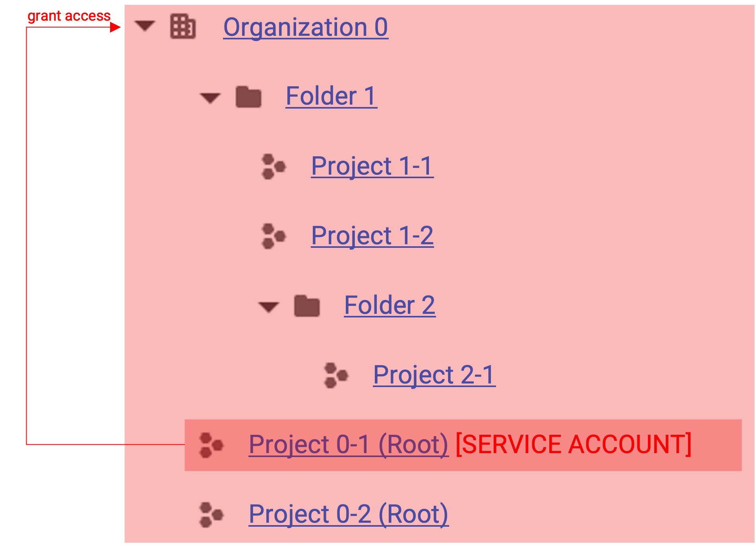Open the Project 1-2 link
Screen dimensions: 756x545
(372, 236)
